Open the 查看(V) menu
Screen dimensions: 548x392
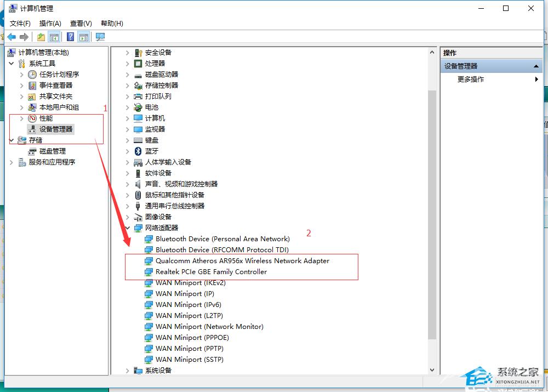[x=81, y=23]
